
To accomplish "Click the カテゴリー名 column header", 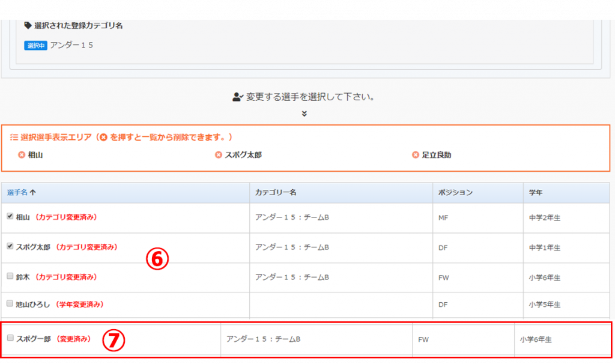I will [276, 193].
